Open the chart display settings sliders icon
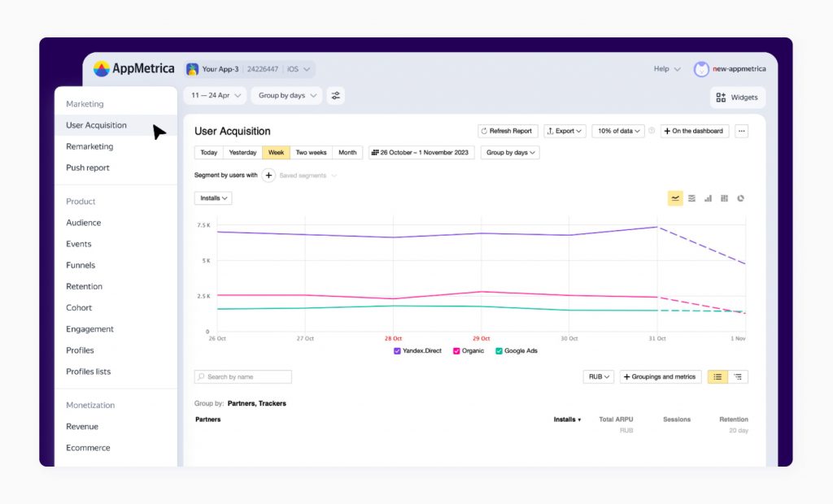The image size is (833, 504). pos(336,95)
